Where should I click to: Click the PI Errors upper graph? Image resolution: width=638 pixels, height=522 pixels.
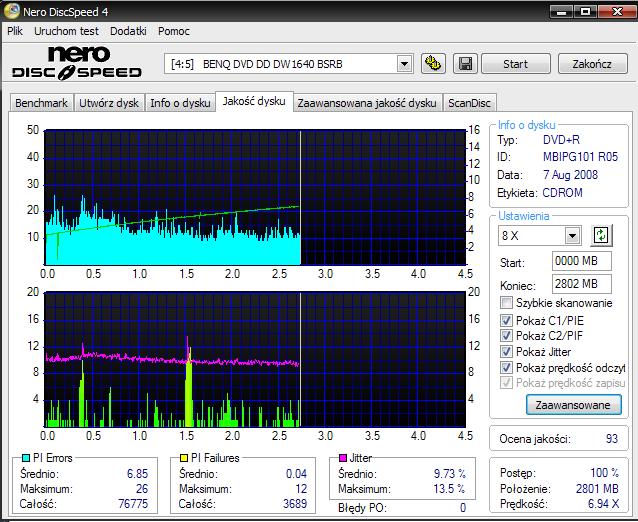tap(255, 197)
